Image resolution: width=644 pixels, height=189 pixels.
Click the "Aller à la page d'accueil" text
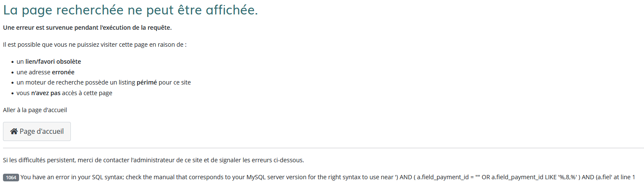pyautogui.click(x=35, y=110)
